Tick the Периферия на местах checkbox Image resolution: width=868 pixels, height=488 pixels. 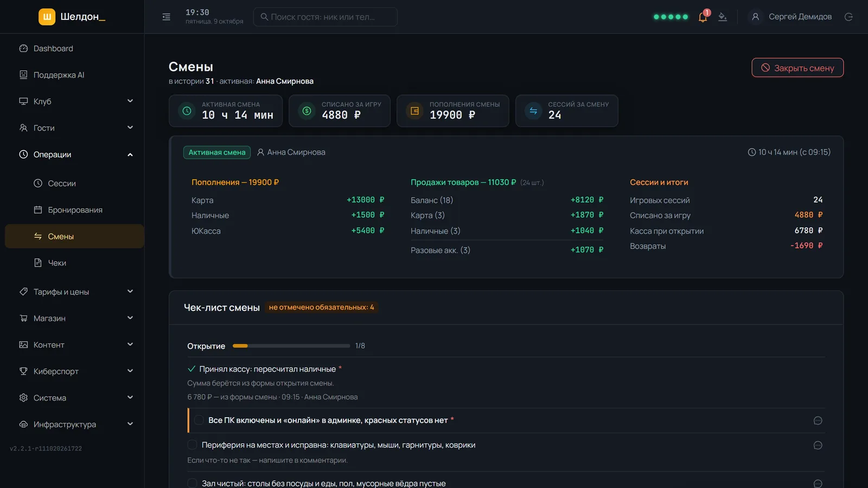point(192,445)
